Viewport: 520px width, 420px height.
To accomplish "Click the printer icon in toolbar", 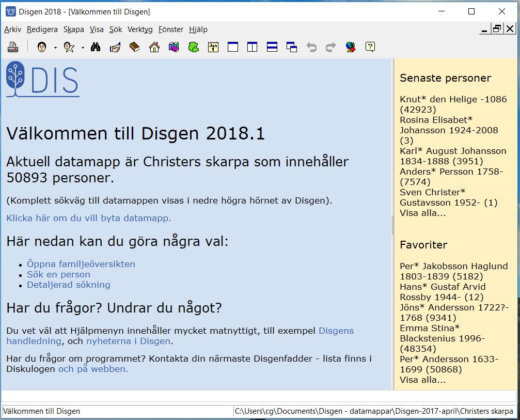I will (13, 47).
